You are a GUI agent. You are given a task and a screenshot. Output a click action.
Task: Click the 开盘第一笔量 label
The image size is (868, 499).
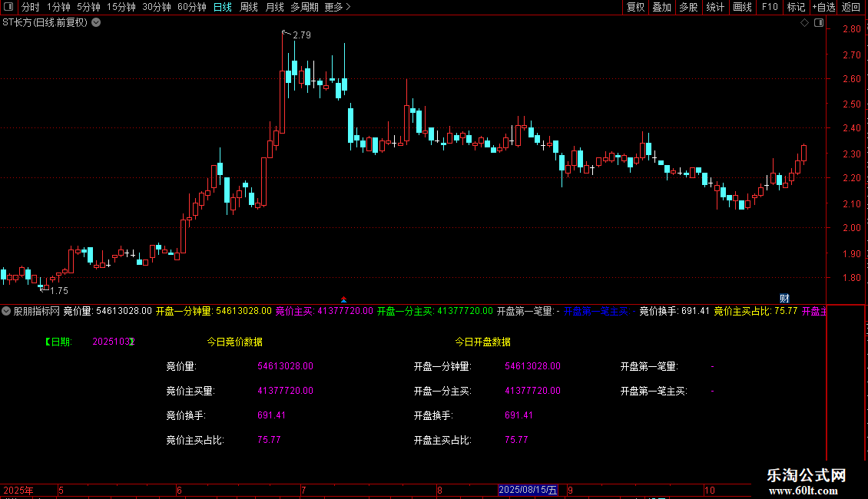coord(649,366)
